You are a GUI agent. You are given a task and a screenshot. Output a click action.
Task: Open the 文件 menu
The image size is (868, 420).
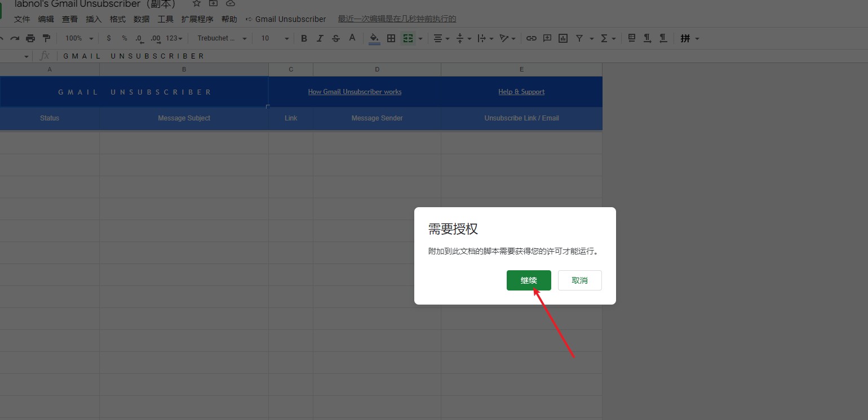tap(22, 19)
